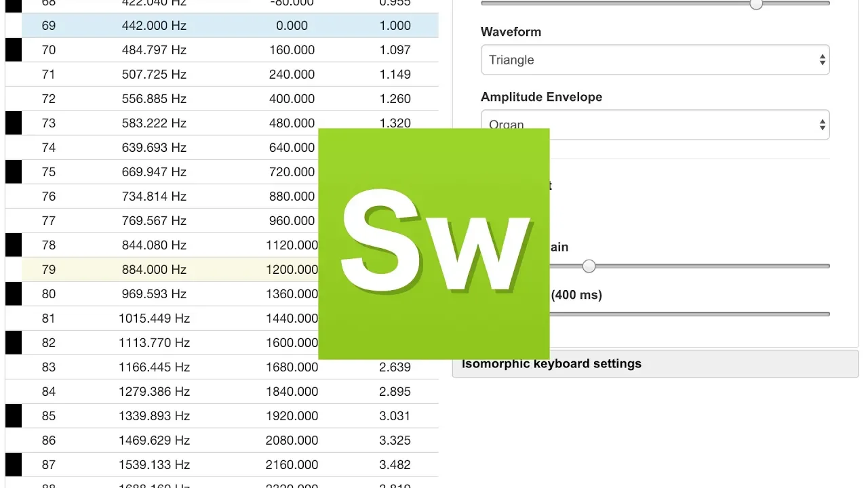Click the 583.222 Hz frequency cell
Screen dimensions: 868x488
pos(154,123)
